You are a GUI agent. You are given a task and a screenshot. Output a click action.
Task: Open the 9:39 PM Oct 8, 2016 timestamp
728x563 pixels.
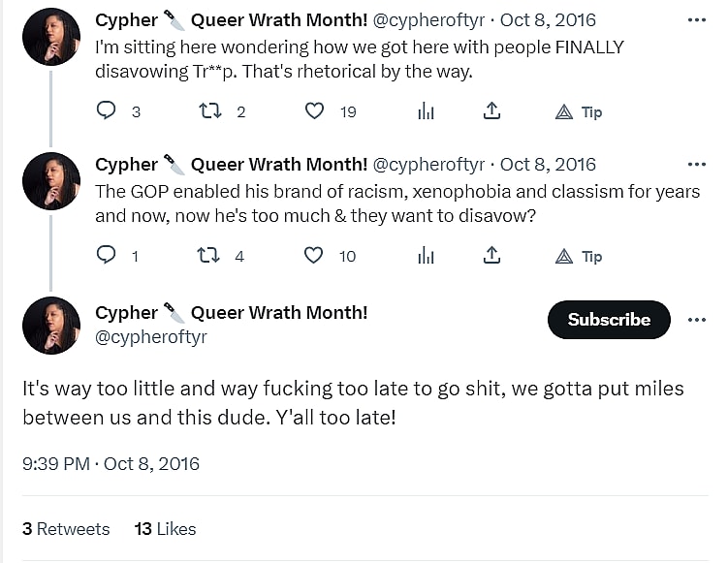tap(111, 463)
